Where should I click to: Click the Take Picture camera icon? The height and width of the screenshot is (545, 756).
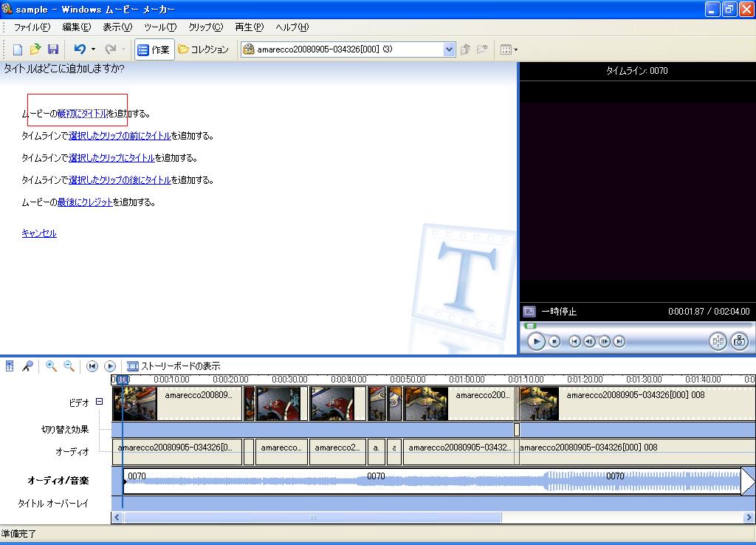[x=738, y=341]
